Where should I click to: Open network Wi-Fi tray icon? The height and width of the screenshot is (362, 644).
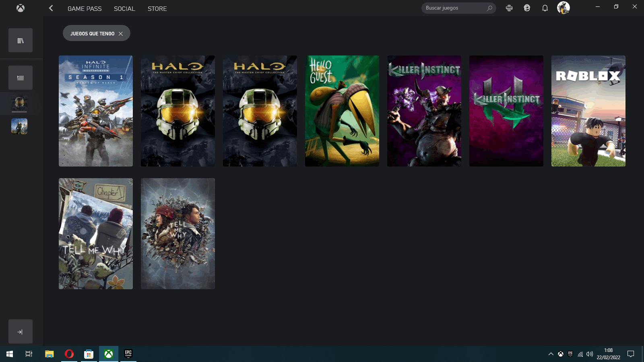point(580,354)
